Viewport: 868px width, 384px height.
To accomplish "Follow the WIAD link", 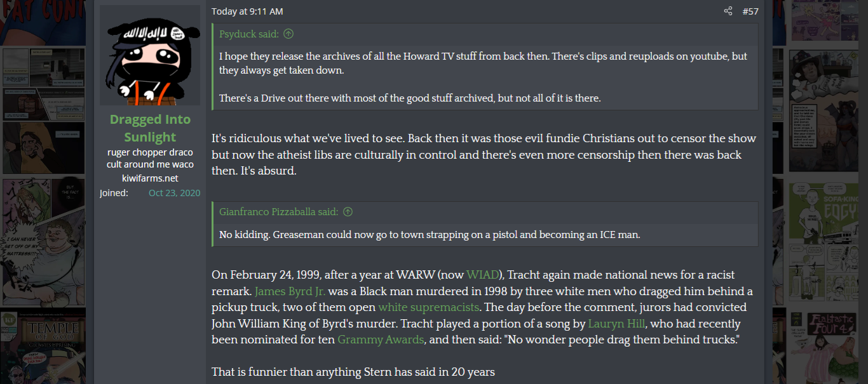I will point(482,275).
